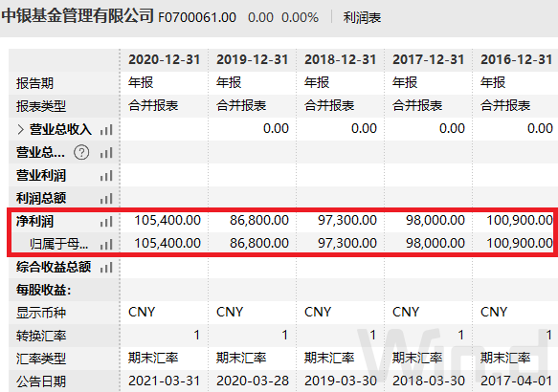
Task: Show chart for 综合收益总额 row
Action: coord(106,268)
